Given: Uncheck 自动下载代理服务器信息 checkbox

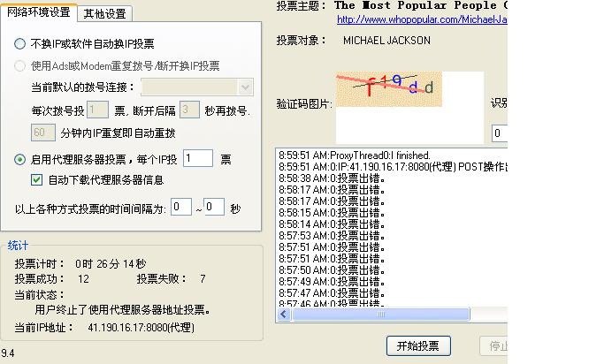Looking at the screenshot, I should 36,179.
